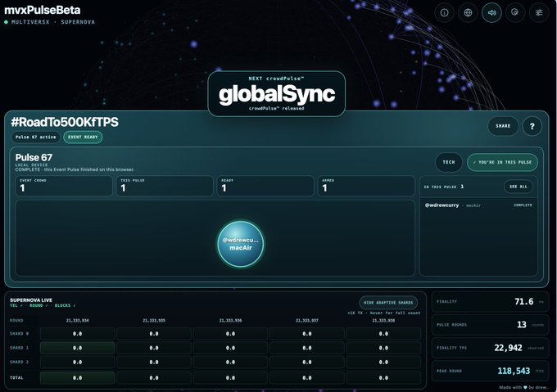The image size is (557, 392).
Task: Click the EVENT CROWD stat box
Action: coord(64,186)
